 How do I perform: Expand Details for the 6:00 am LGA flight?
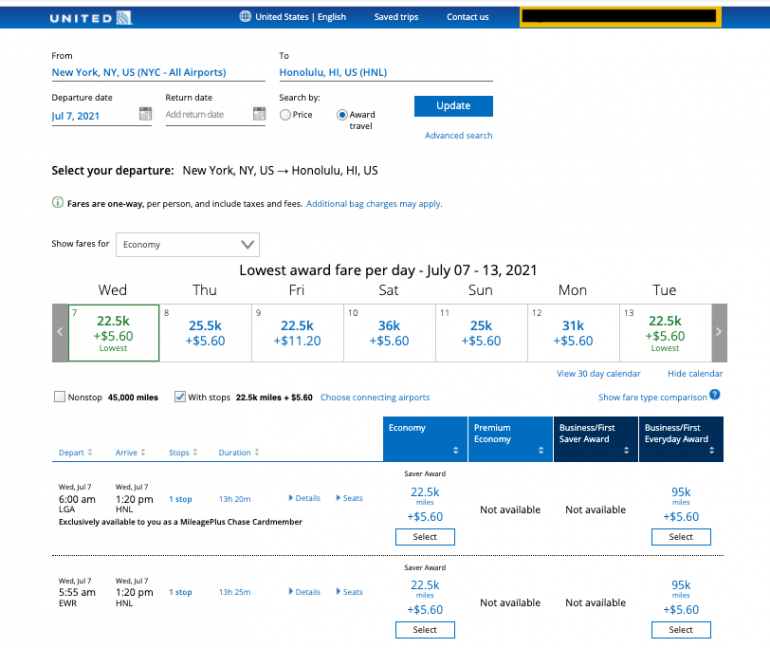[x=304, y=498]
